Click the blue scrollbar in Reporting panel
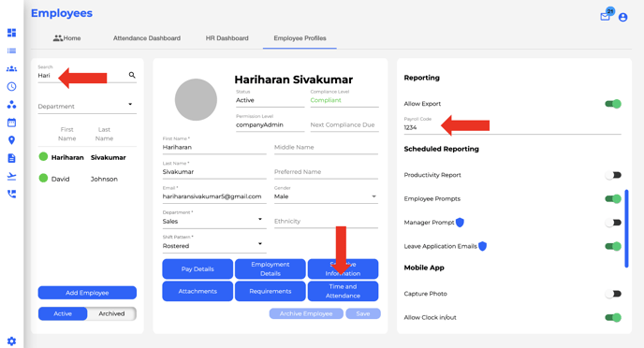 click(626, 228)
